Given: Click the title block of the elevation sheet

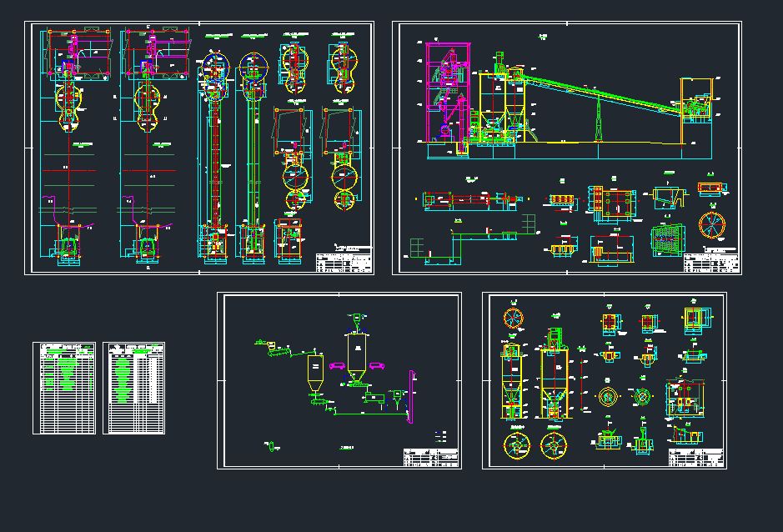Looking at the screenshot, I should [x=711, y=263].
